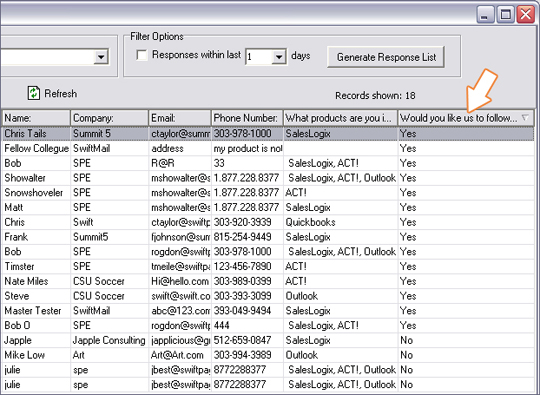Viewport: 540px width, 395px height.
Task: Sort by the Email column header
Action: (180, 118)
